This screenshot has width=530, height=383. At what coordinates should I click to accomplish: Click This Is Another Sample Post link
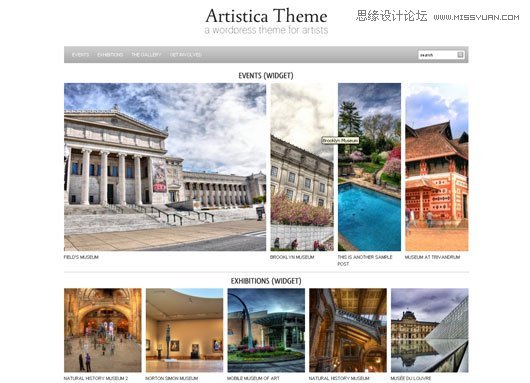click(365, 260)
